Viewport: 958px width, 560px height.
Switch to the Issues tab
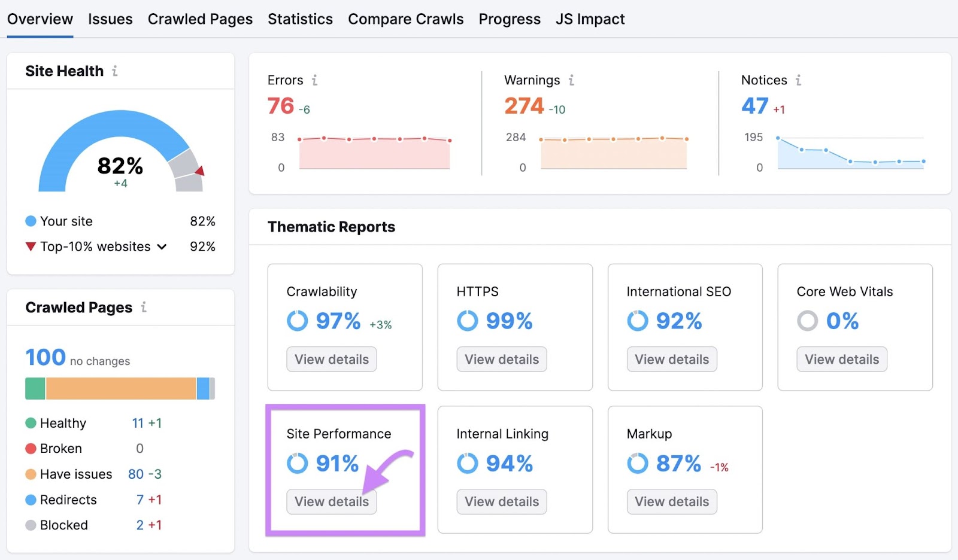coord(110,19)
